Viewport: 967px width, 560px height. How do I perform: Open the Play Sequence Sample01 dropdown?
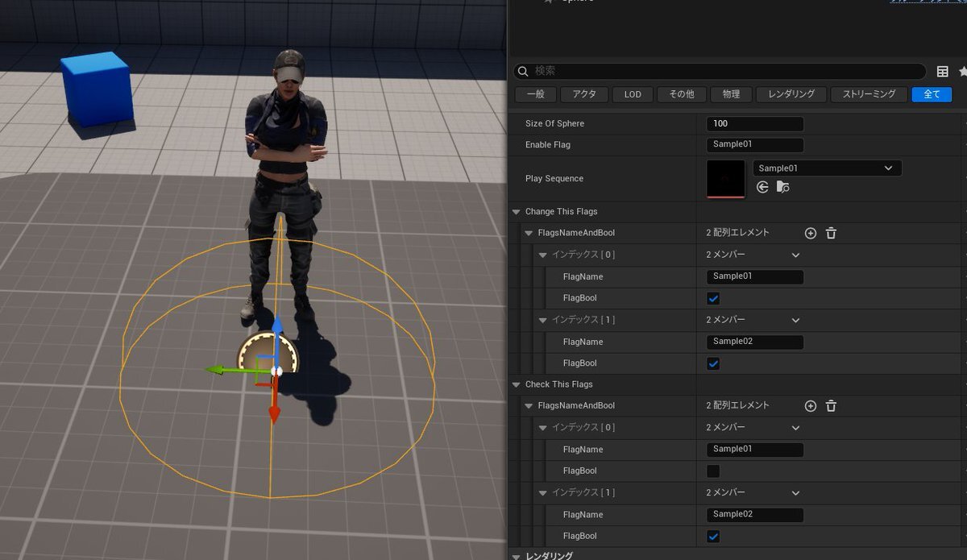point(827,168)
